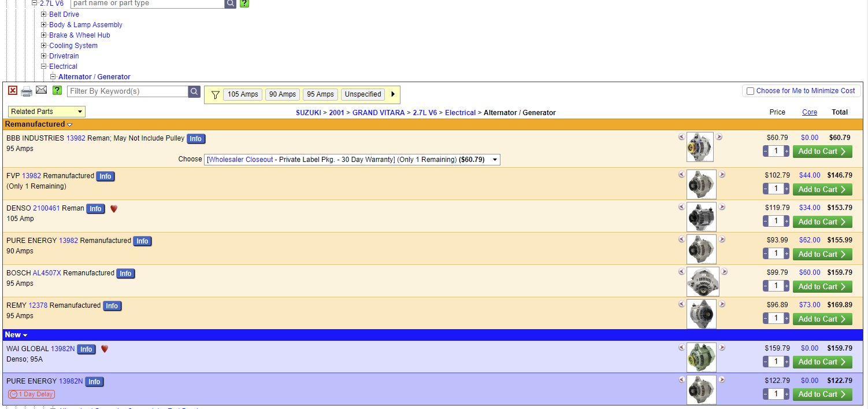
Task: Click the magnifier icon beside Filter By Keyword
Action: click(x=194, y=91)
